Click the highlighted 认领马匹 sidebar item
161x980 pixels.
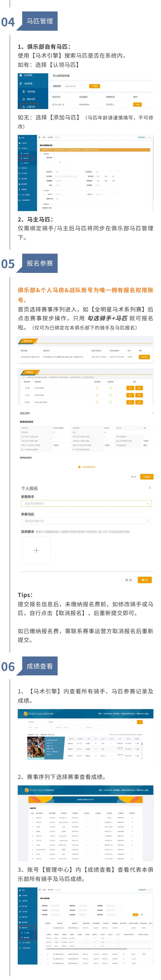tap(30, 107)
